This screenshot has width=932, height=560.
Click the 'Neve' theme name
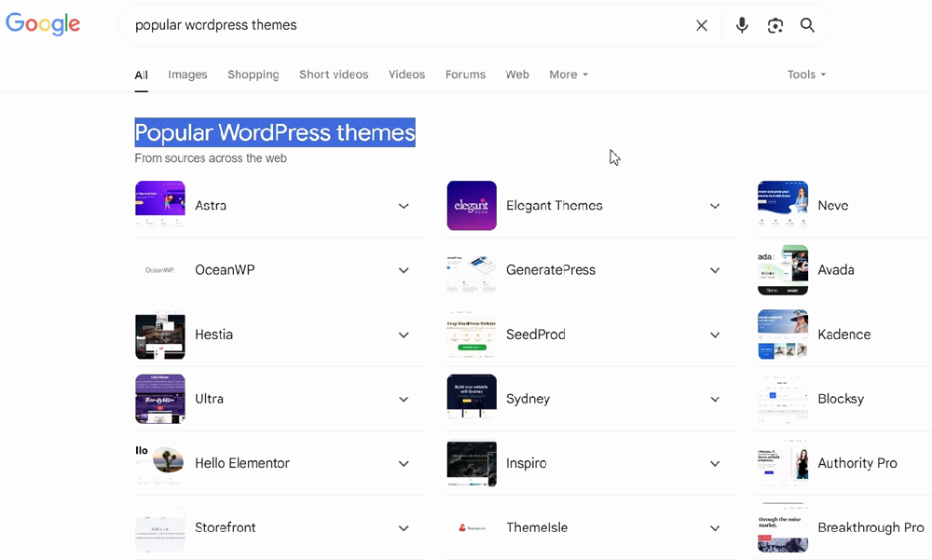[x=832, y=206]
